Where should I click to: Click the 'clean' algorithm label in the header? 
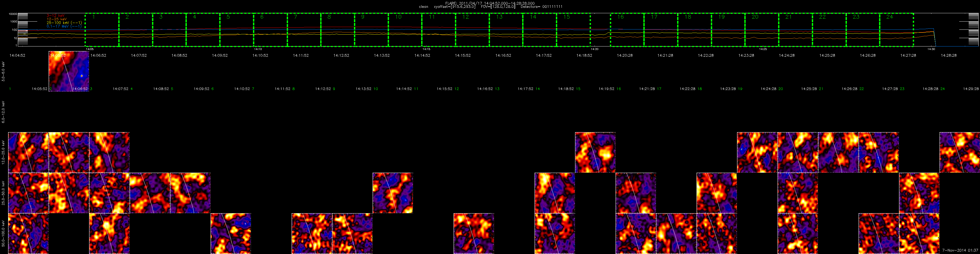point(423,7)
